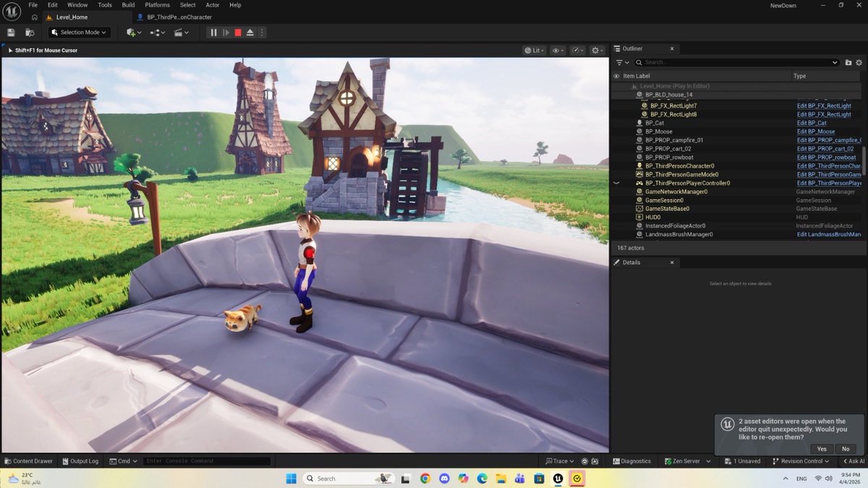Open the quick Add content dropdown
Image resolution: width=868 pixels, height=488 pixels.
pyautogui.click(x=134, y=33)
